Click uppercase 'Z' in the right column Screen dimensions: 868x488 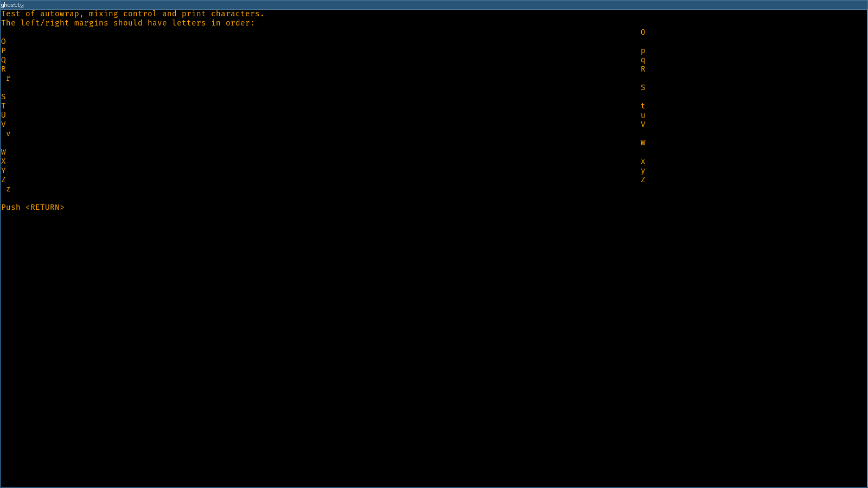[x=643, y=179]
